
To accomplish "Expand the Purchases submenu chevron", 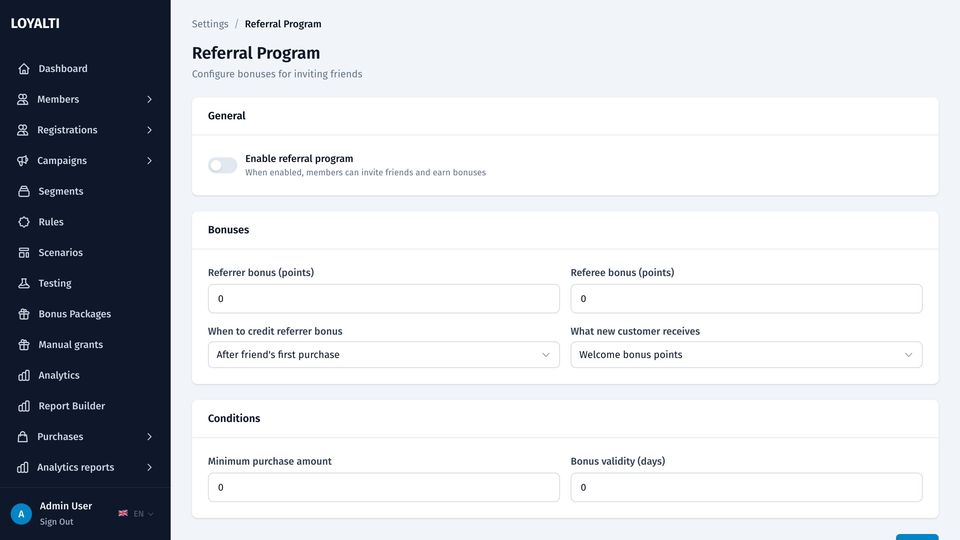I will tap(149, 437).
